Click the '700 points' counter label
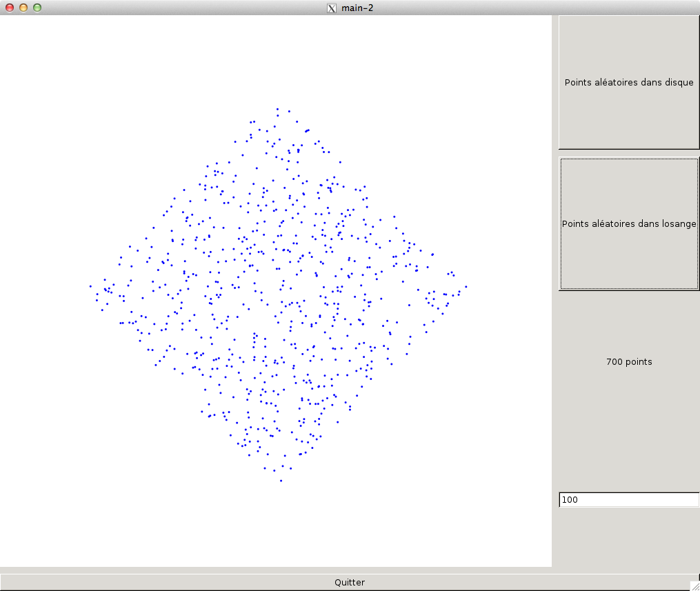The width and height of the screenshot is (700, 591). (x=628, y=361)
